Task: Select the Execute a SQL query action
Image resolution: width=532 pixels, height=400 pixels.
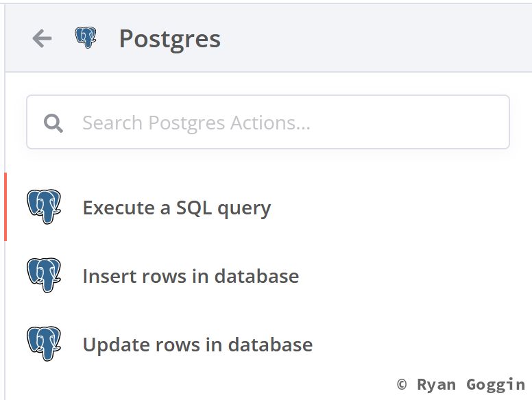Action: click(176, 208)
